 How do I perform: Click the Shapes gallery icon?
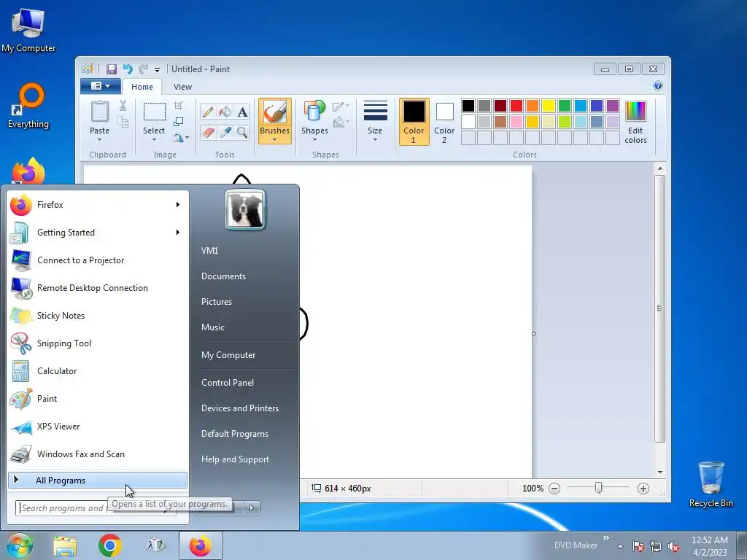point(314,112)
